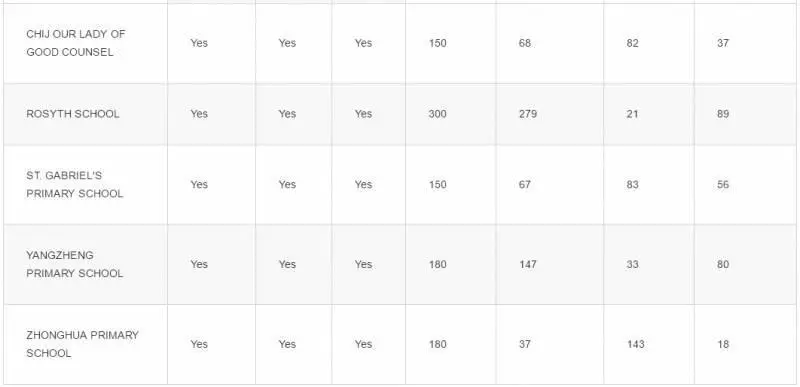
Task: Click the 33 value in Yangzheng row
Action: (632, 264)
